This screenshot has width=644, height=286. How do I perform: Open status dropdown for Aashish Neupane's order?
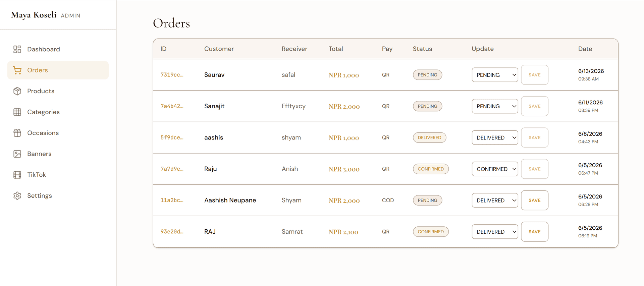(495, 200)
